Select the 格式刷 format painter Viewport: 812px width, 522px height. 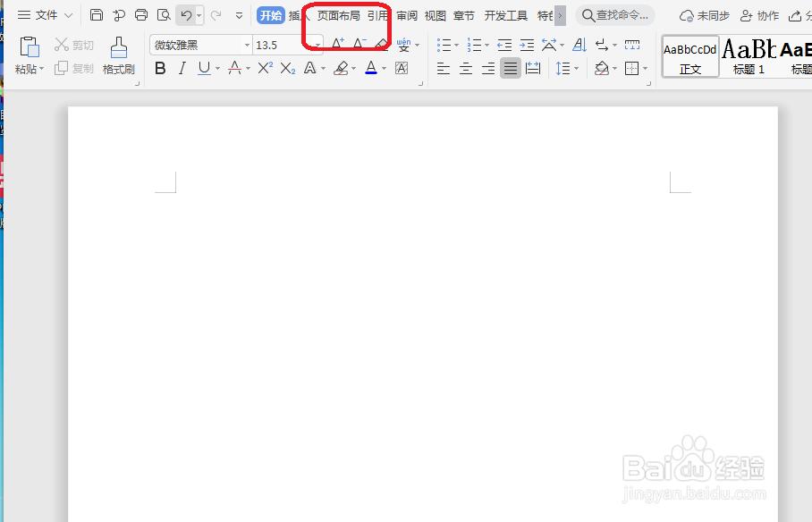pyautogui.click(x=119, y=55)
